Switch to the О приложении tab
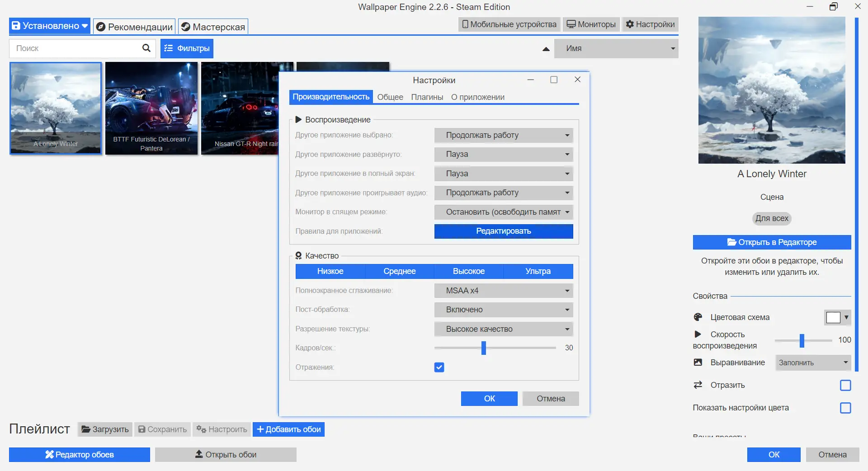 478,97
